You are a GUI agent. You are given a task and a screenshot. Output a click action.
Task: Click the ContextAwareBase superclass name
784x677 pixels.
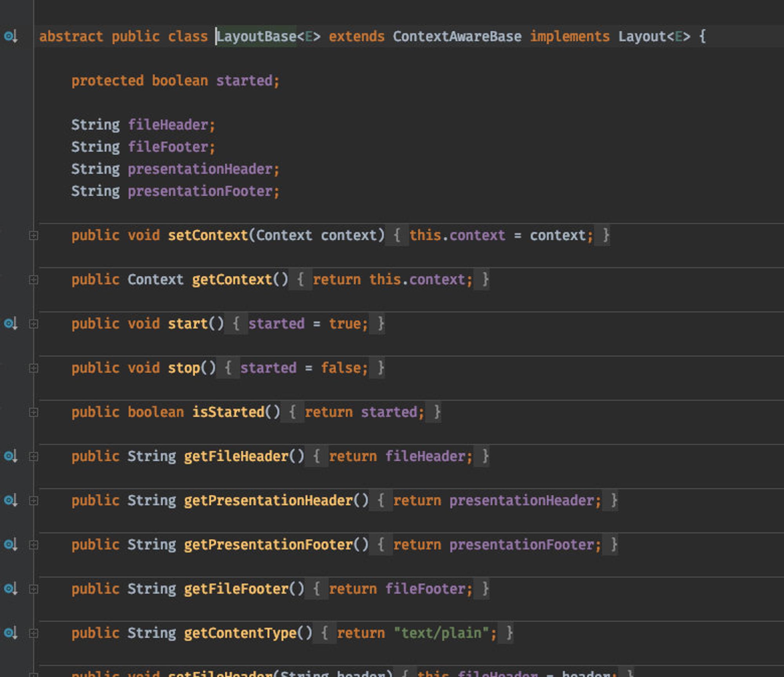click(x=457, y=37)
